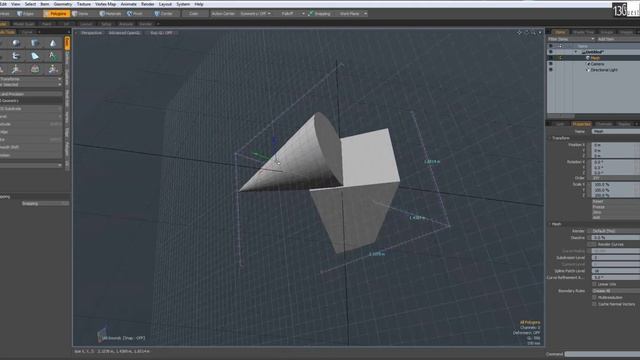Switch to Polygons selection mode
The image size is (640, 360).
pos(56,13)
